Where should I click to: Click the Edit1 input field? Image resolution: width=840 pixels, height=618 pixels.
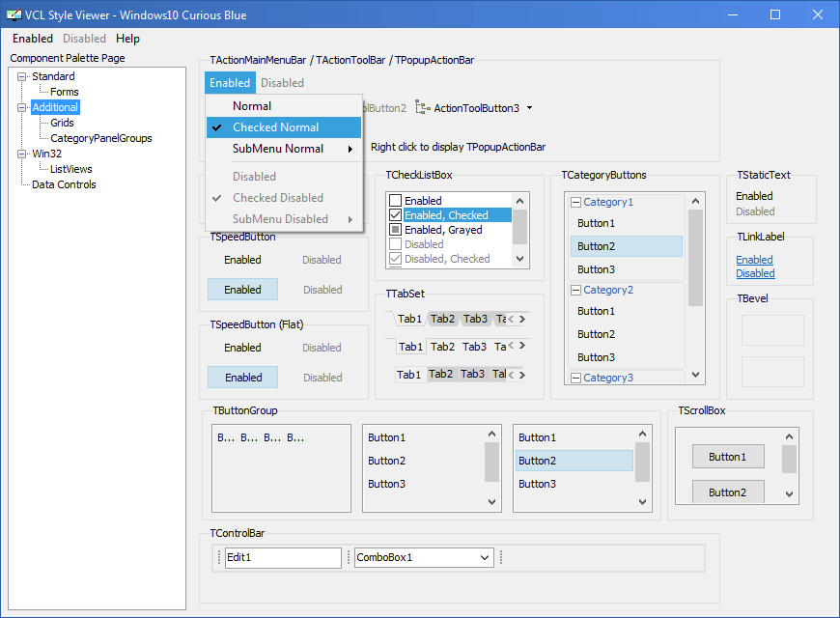point(283,557)
